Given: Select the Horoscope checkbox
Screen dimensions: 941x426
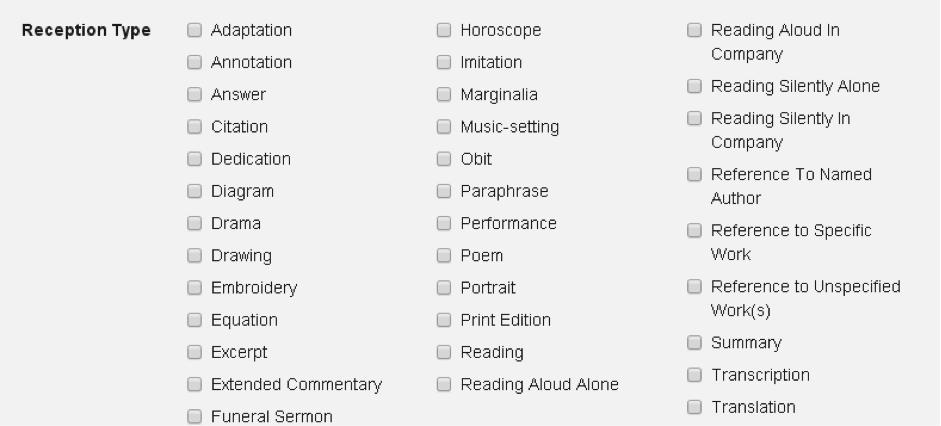Looking at the screenshot, I should [443, 31].
